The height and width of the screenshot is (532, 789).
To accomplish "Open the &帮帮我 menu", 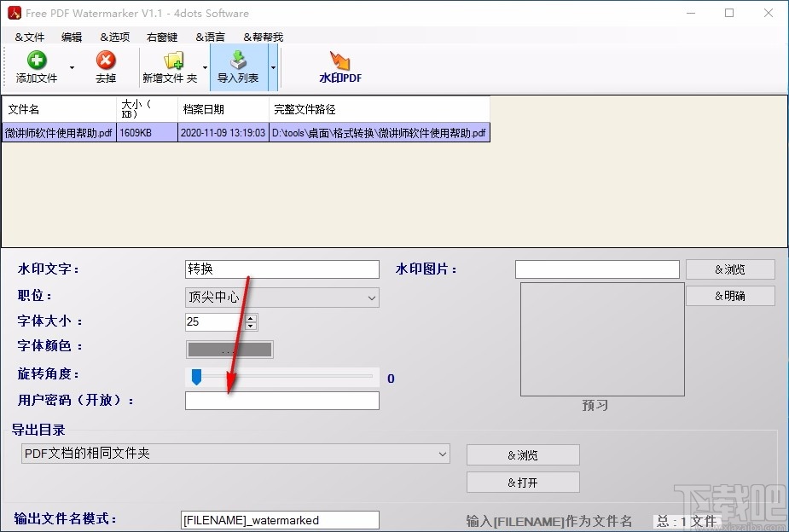I will tap(264, 38).
